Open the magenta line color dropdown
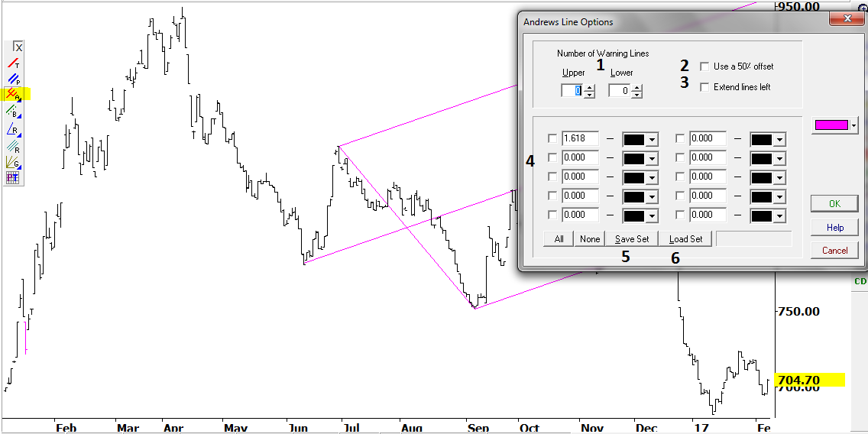 pyautogui.click(x=853, y=125)
